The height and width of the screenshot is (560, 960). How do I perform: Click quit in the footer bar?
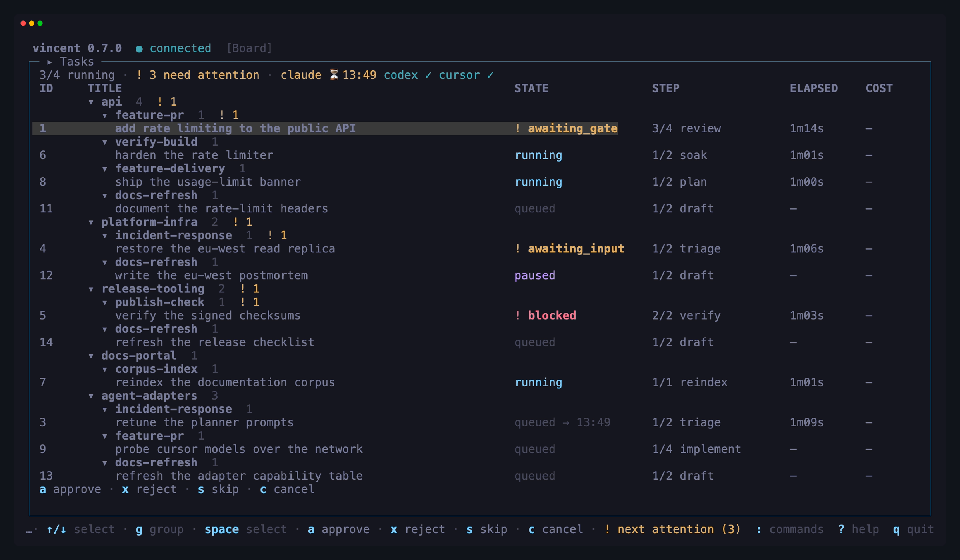click(x=914, y=530)
